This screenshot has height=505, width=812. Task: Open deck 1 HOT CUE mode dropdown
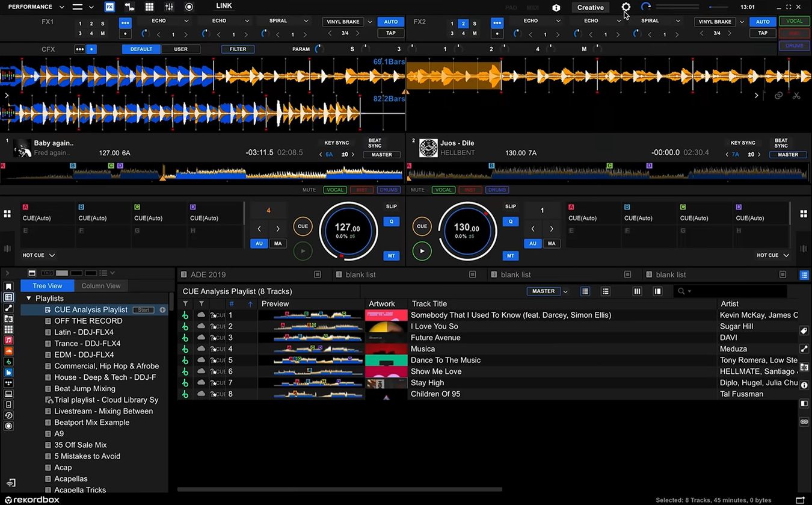tap(38, 255)
